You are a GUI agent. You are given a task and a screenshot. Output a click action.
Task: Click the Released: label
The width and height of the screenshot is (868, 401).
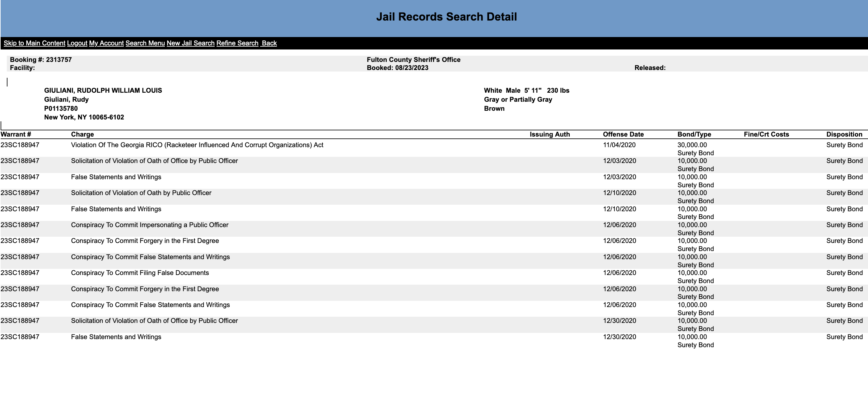[650, 68]
